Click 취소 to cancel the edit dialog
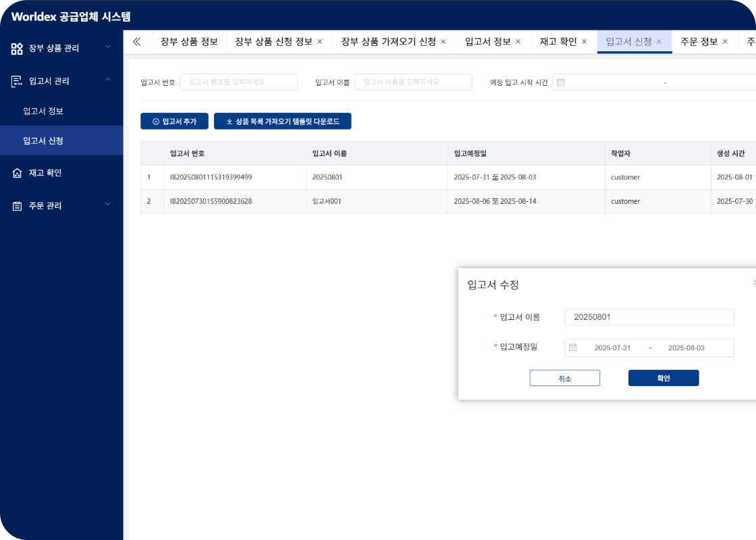This screenshot has height=540, width=756. [x=564, y=378]
